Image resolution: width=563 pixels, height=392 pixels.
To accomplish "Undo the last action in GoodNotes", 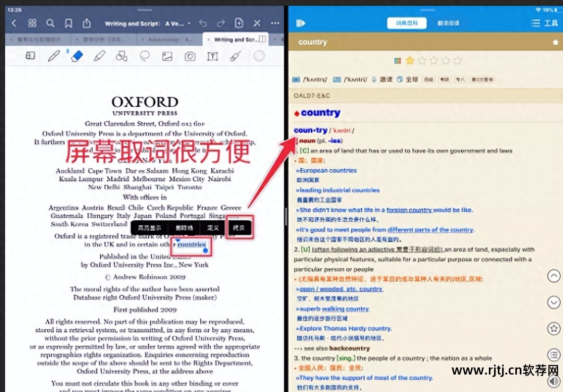I will point(203,23).
